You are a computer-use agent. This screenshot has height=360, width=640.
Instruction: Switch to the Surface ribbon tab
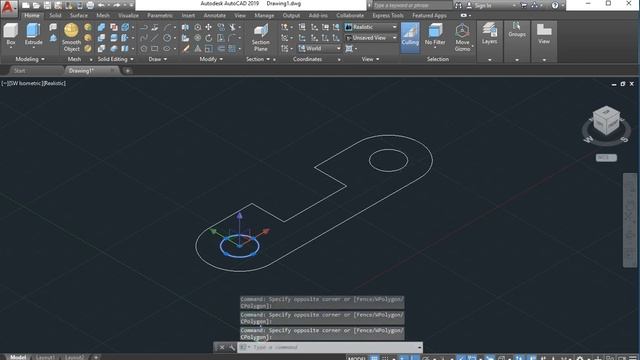(78, 16)
